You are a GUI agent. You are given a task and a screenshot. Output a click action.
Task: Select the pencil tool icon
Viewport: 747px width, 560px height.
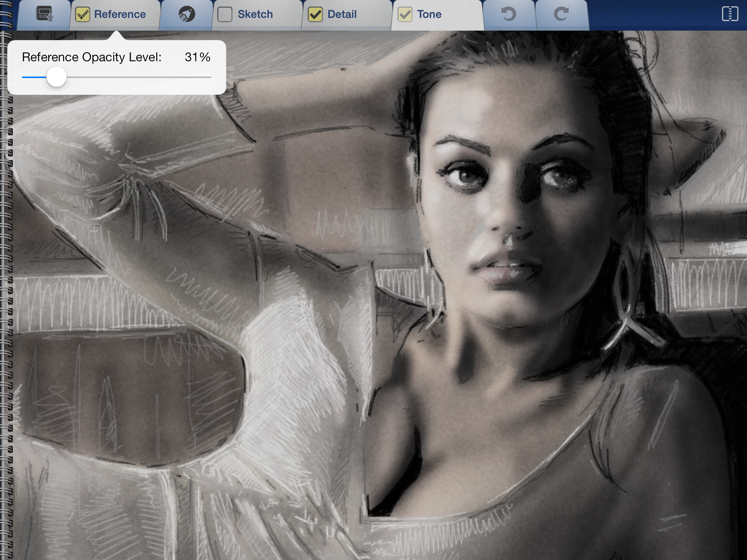click(x=187, y=15)
